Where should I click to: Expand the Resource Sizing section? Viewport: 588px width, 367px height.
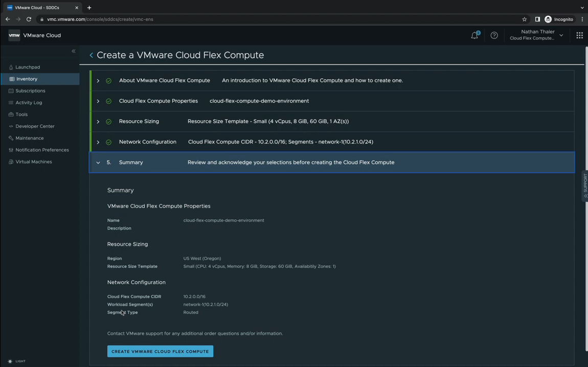coord(98,122)
